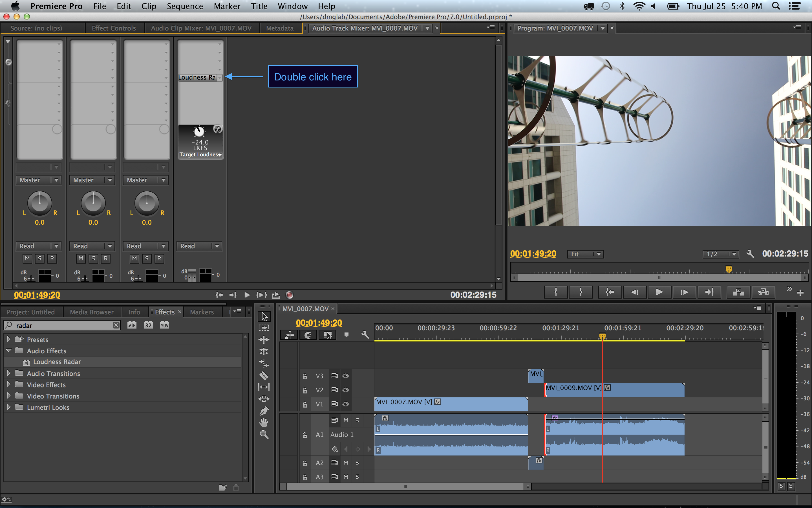Select the Hand tool
The image size is (812, 508).
pyautogui.click(x=264, y=423)
